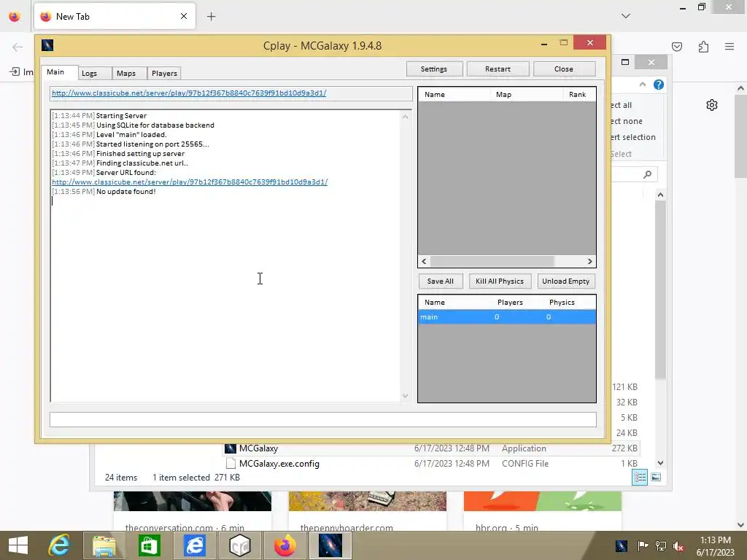
Task: Click the Rank column header in players list
Action: coord(579,94)
